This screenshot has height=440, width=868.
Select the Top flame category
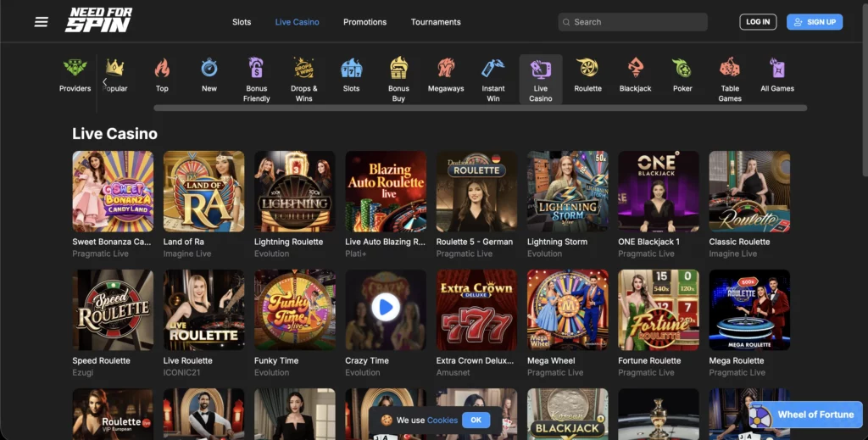click(162, 68)
